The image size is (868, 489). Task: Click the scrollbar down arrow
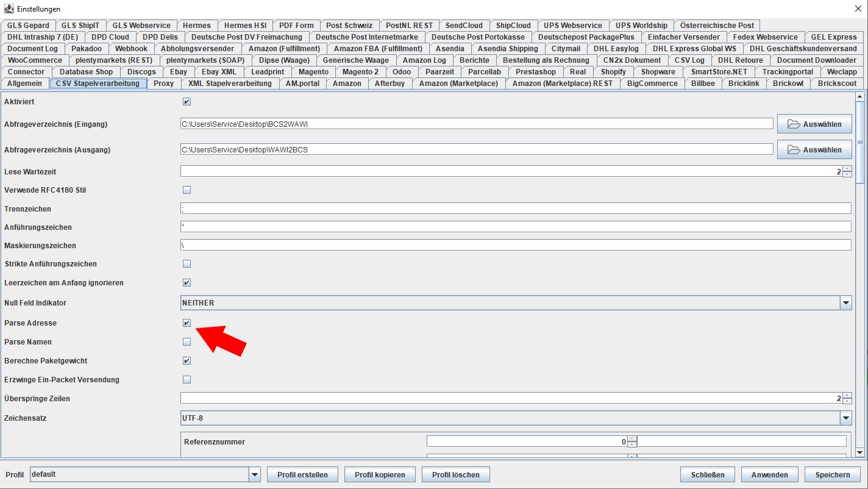coord(860,452)
